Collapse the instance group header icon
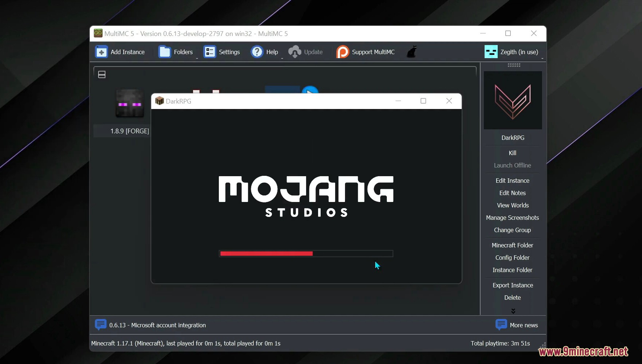 [x=102, y=74]
